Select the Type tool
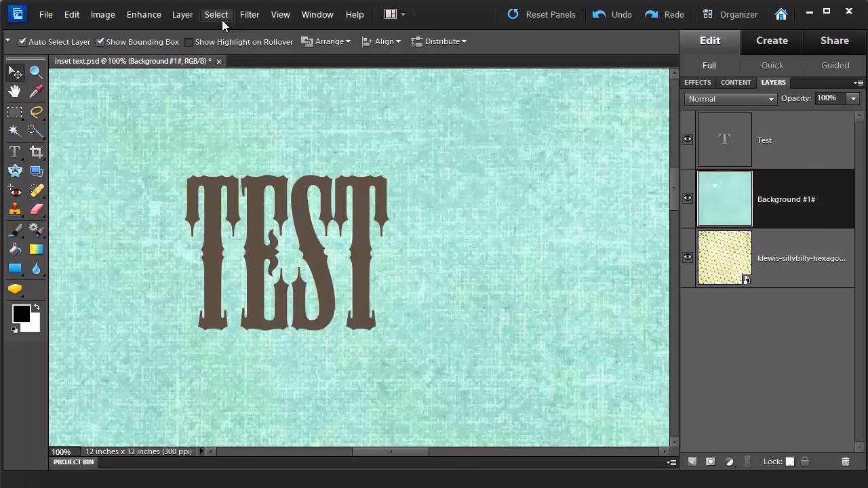 (15, 152)
